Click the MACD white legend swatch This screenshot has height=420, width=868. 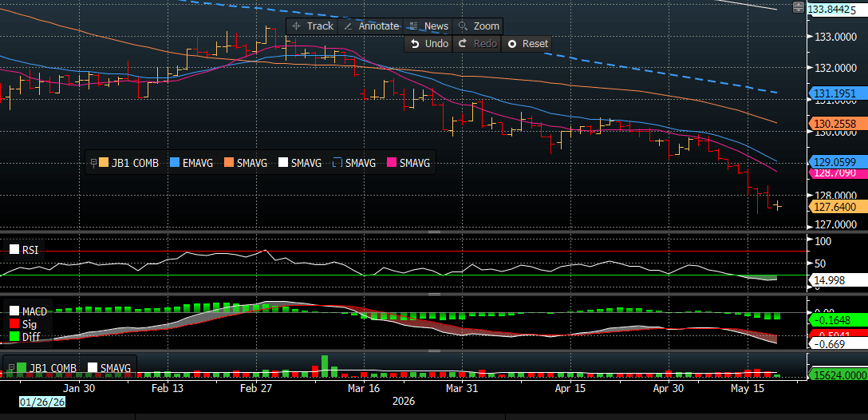pos(14,311)
